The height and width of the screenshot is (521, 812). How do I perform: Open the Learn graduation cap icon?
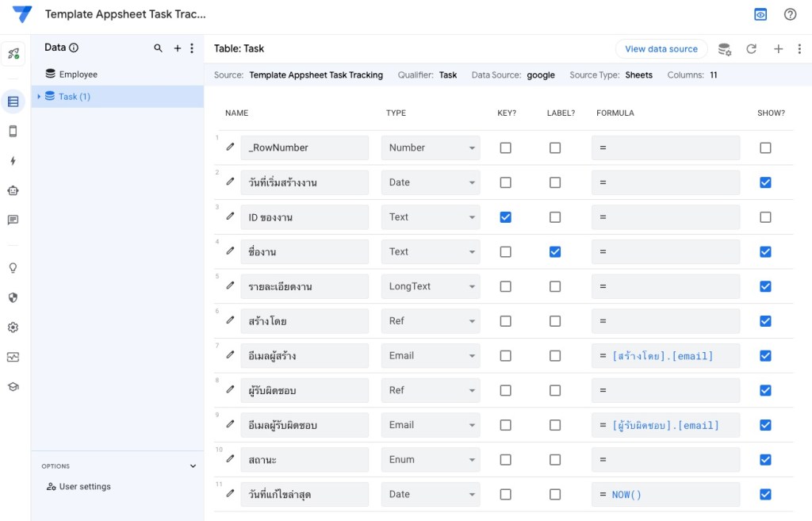click(x=13, y=387)
